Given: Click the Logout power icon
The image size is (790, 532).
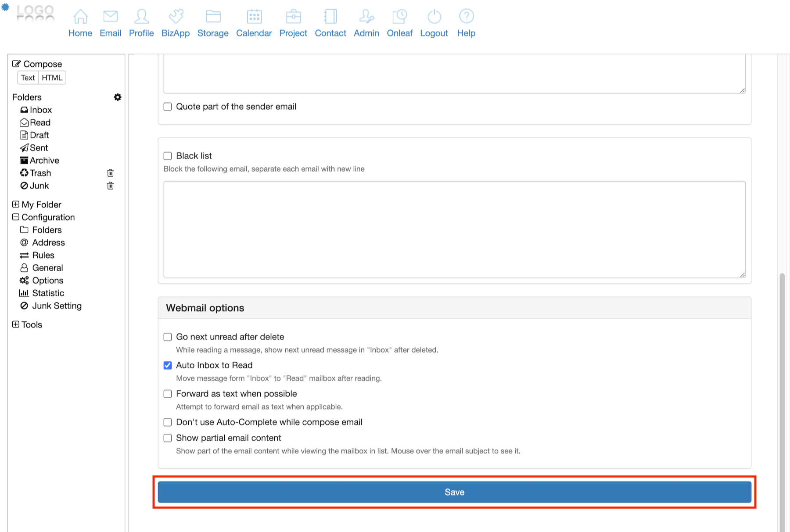Looking at the screenshot, I should tap(434, 17).
